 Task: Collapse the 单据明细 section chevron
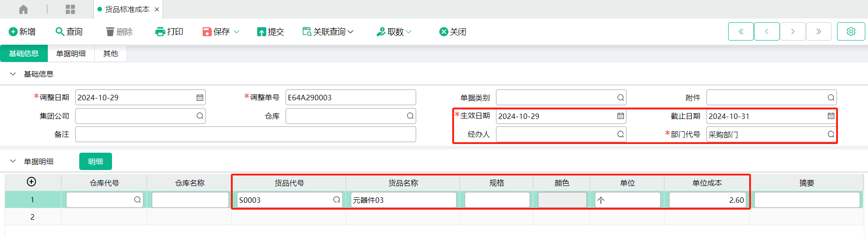click(13, 161)
